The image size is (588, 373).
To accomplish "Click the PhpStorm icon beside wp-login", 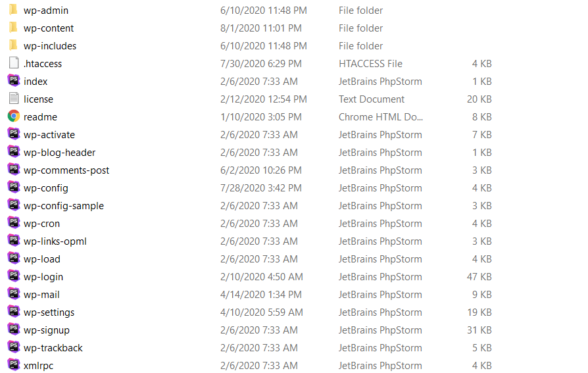I will [14, 276].
